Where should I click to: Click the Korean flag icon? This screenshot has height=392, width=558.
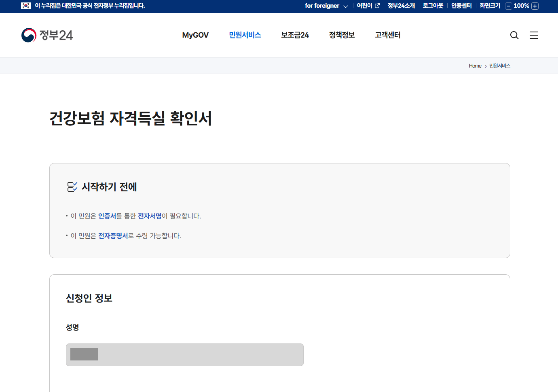[26, 6]
